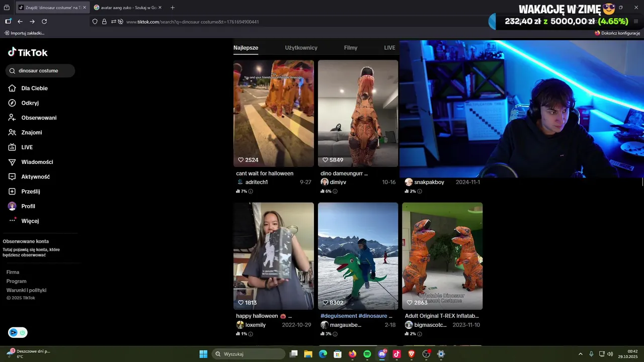The height and width of the screenshot is (362, 644).
Task: Click address bar URL tiktok.com
Action: [x=193, y=22]
